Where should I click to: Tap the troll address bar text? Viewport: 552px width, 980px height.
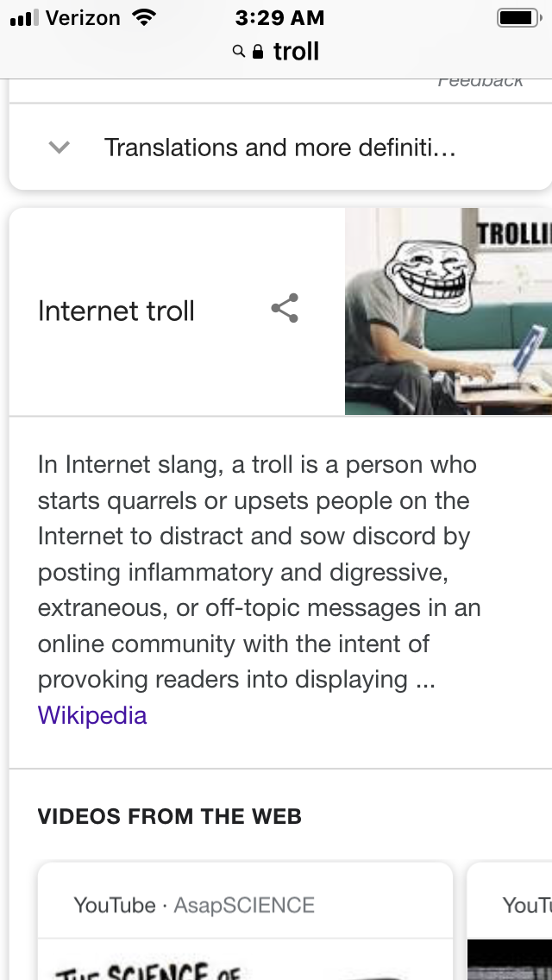pos(297,51)
